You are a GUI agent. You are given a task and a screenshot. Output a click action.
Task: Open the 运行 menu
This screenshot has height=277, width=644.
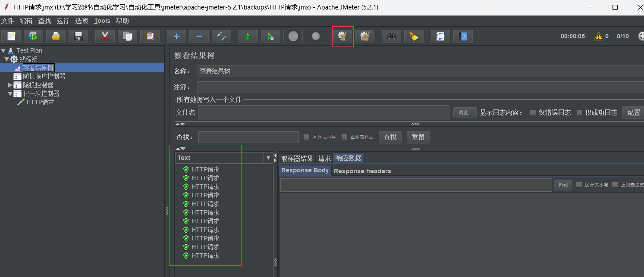pyautogui.click(x=63, y=21)
